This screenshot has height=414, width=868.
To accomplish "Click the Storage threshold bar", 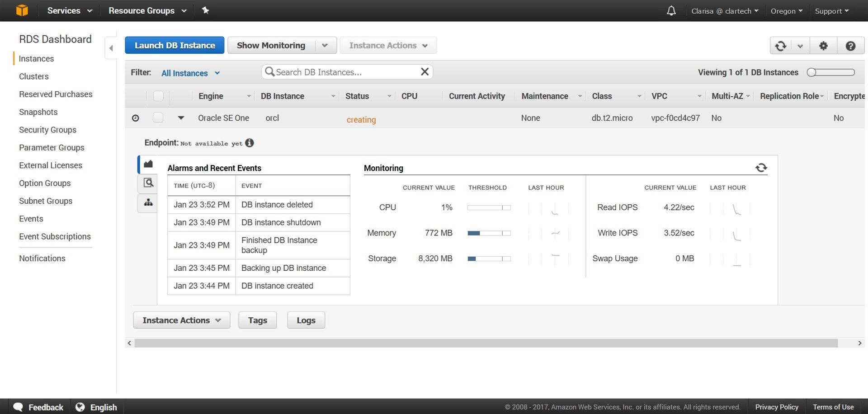I will pyautogui.click(x=489, y=259).
